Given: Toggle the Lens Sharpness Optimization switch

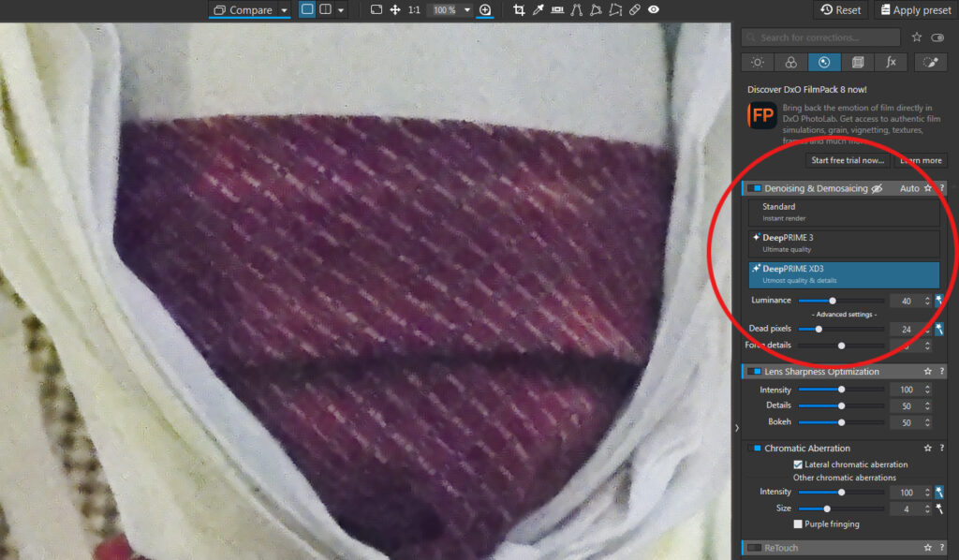Looking at the screenshot, I should (755, 372).
